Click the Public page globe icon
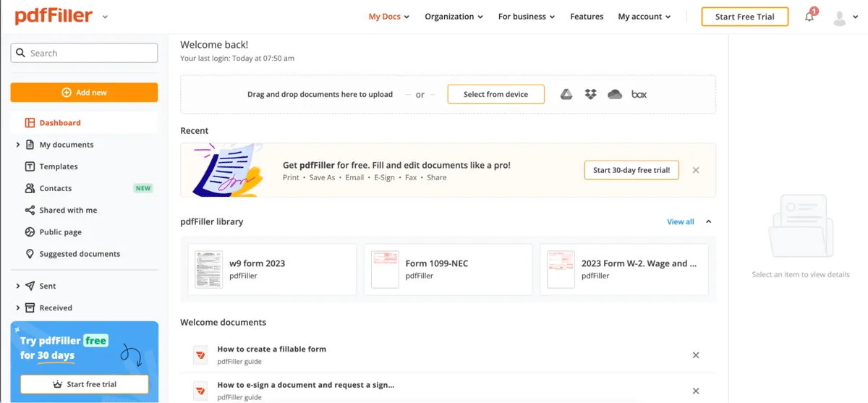The height and width of the screenshot is (403, 868). click(x=30, y=232)
